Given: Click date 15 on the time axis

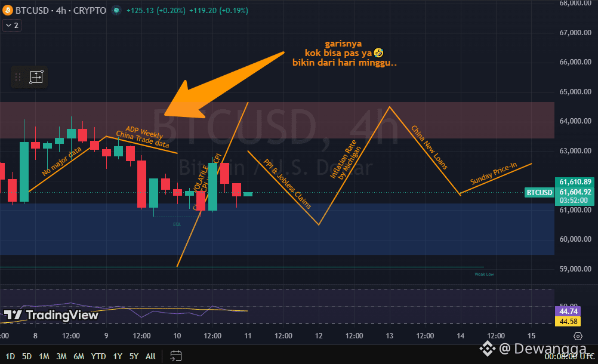Looking at the screenshot, I should (531, 336).
